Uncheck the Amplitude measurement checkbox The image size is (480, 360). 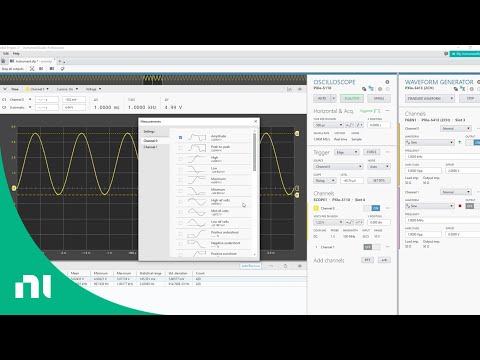(181, 137)
